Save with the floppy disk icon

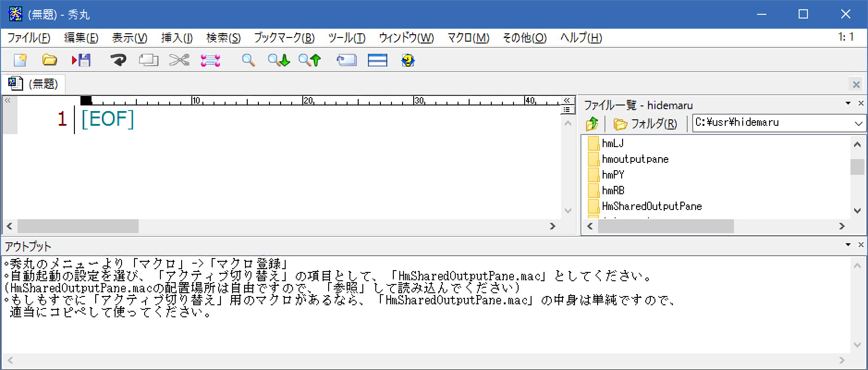(81, 60)
